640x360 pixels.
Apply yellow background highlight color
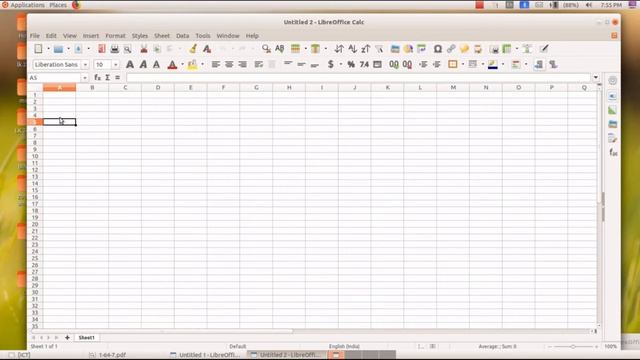tap(192, 64)
